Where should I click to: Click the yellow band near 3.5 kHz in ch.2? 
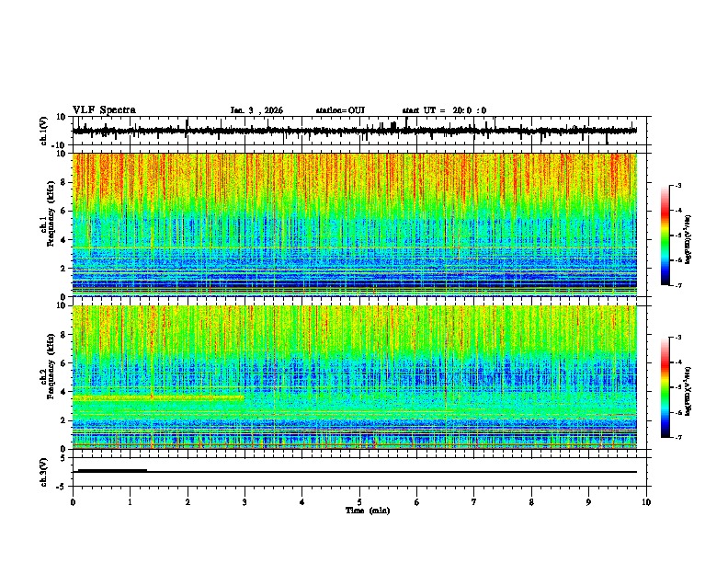tap(158, 398)
